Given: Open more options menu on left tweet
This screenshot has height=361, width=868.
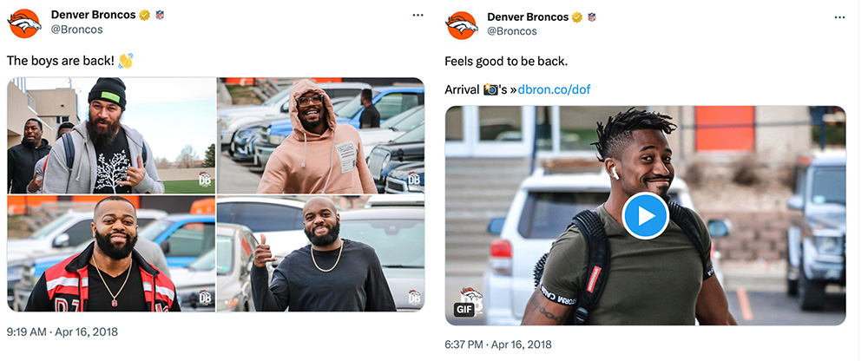Looking at the screenshot, I should coord(418,15).
